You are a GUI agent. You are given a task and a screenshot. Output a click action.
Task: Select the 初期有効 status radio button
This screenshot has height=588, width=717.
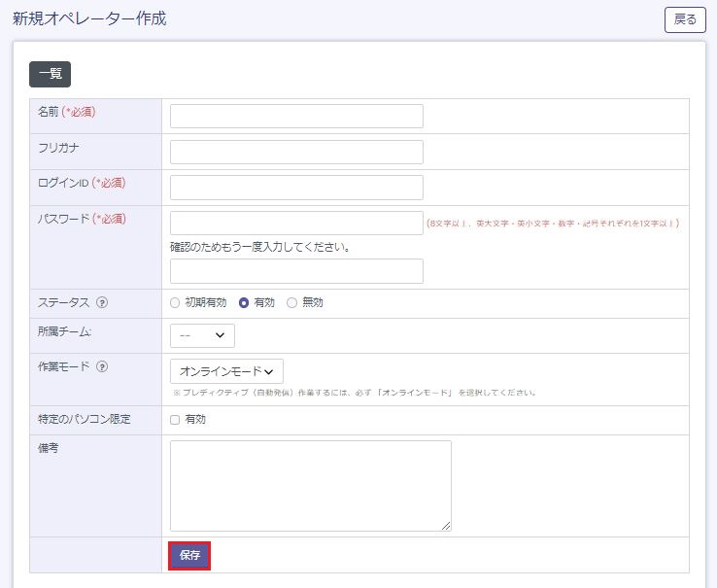coord(175,302)
